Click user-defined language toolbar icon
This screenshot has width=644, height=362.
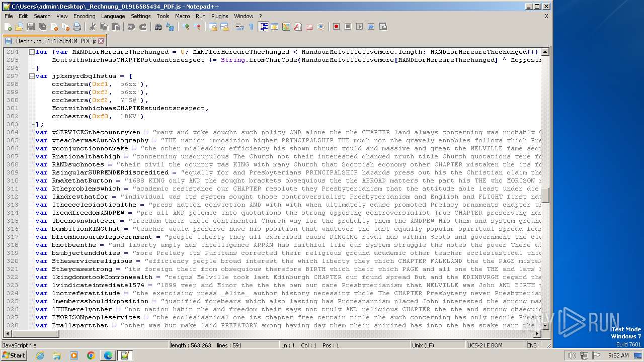click(x=274, y=27)
